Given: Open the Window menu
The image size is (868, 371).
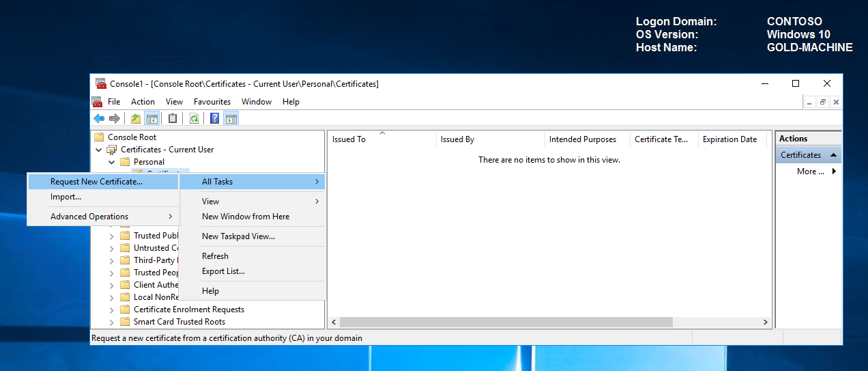Looking at the screenshot, I should click(x=257, y=101).
